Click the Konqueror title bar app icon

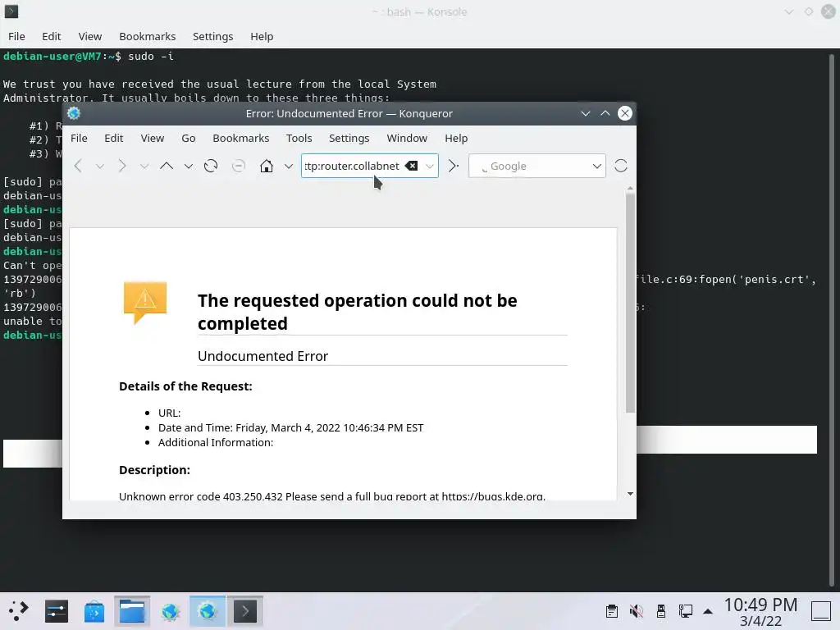pos(74,113)
